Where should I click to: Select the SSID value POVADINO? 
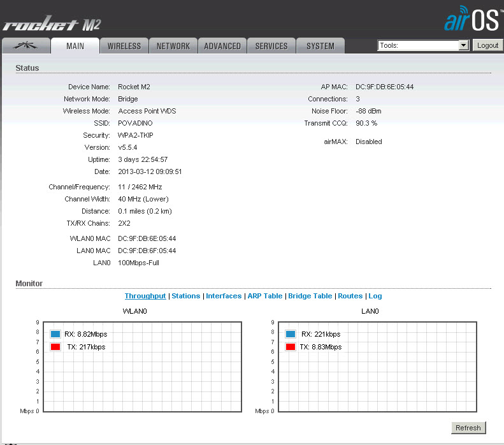click(135, 123)
